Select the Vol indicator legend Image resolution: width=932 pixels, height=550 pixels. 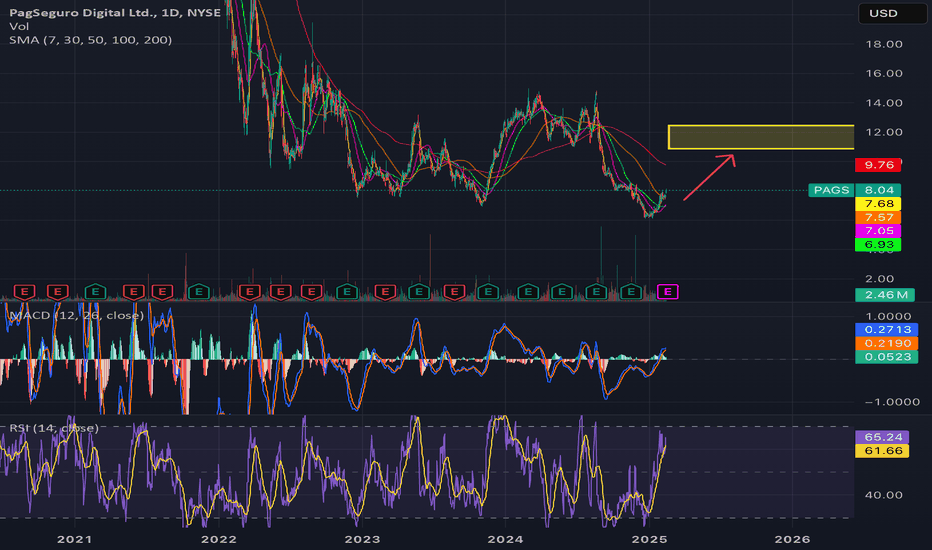click(x=19, y=26)
